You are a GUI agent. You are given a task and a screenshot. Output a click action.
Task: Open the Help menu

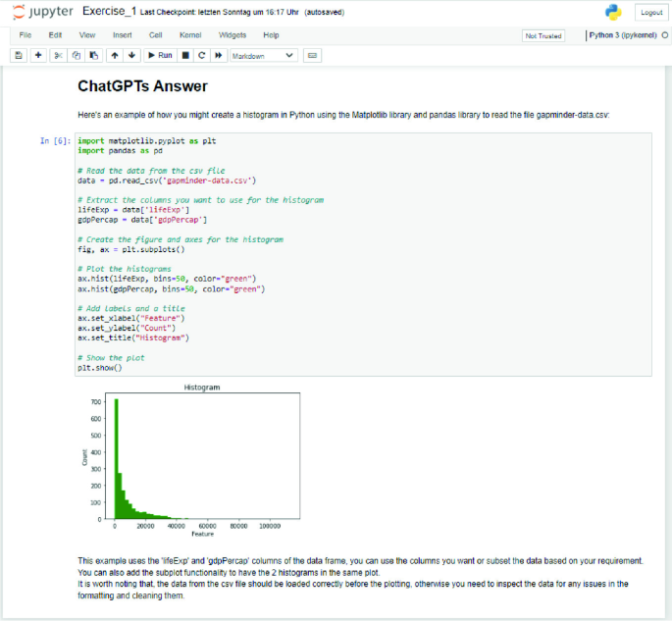pos(271,35)
